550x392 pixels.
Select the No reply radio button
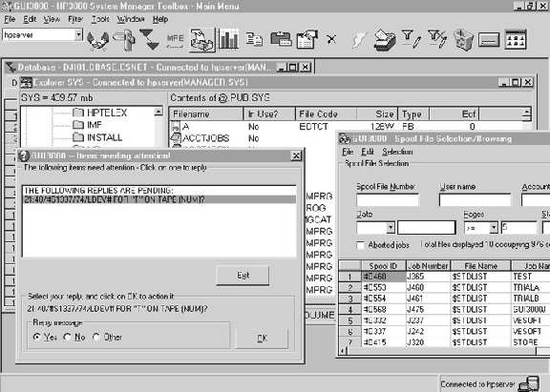pyautogui.click(x=67, y=337)
